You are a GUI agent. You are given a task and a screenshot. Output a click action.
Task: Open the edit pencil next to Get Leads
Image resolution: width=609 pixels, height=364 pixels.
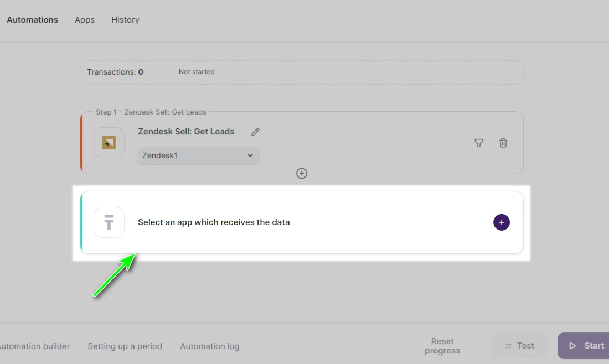coord(255,132)
